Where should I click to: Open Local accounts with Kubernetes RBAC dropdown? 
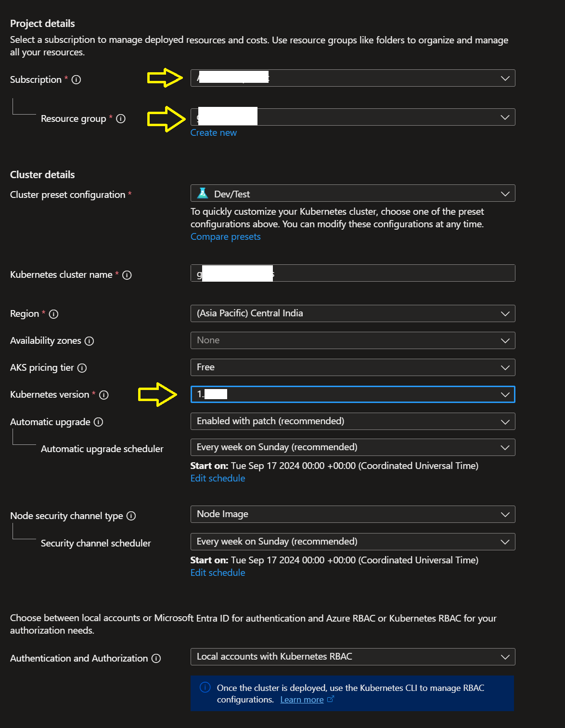(x=352, y=657)
